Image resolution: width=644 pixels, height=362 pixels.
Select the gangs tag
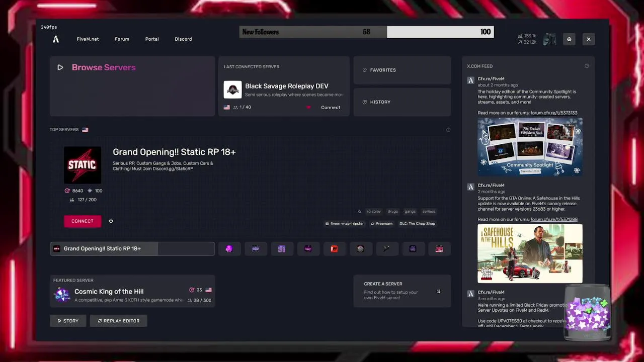coord(410,212)
